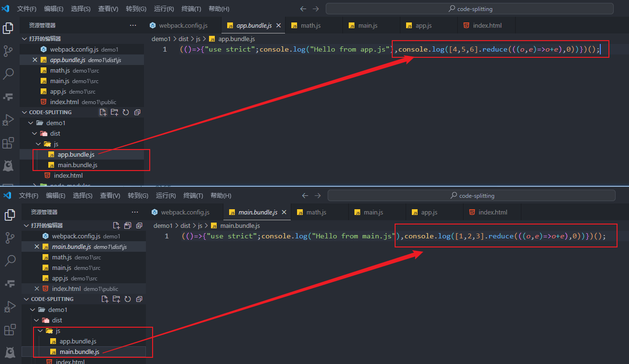Image resolution: width=629 pixels, height=364 pixels.
Task: Click New File icon in bottom CODE-SPLITTING header
Action: (105, 299)
